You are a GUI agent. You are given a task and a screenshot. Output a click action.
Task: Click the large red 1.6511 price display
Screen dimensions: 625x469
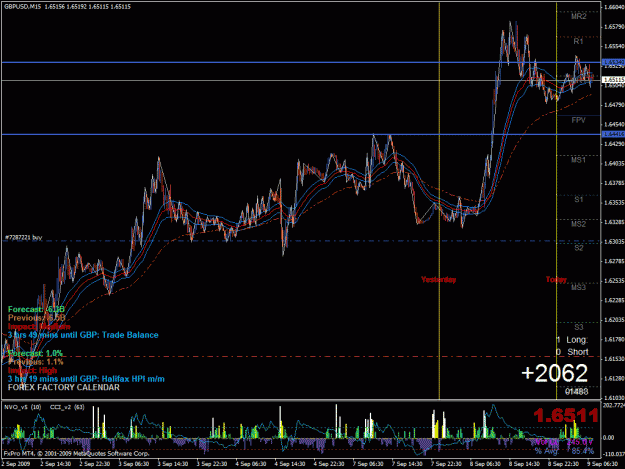pyautogui.click(x=566, y=415)
